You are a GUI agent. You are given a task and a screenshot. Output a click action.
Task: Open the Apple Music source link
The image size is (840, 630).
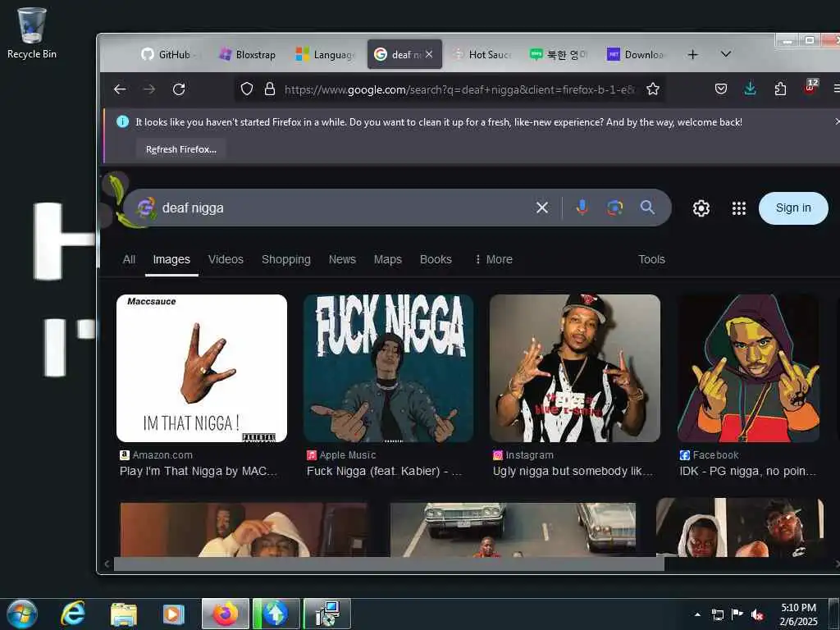(341, 454)
